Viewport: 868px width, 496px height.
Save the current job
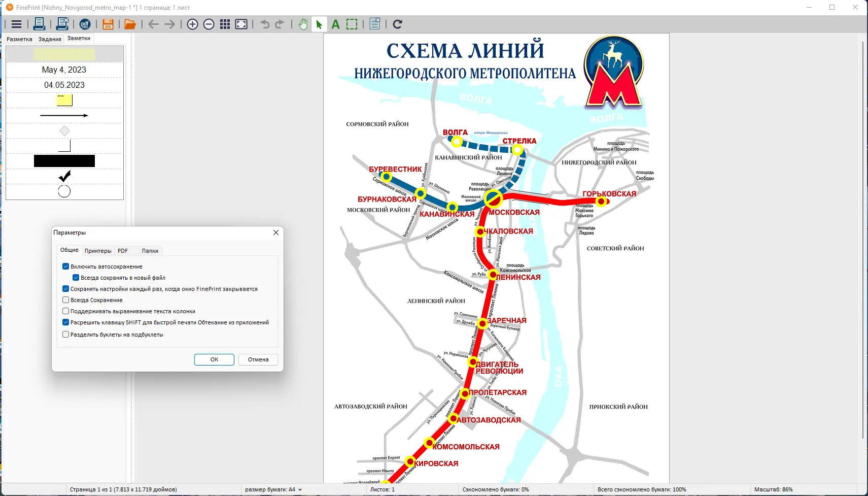108,24
